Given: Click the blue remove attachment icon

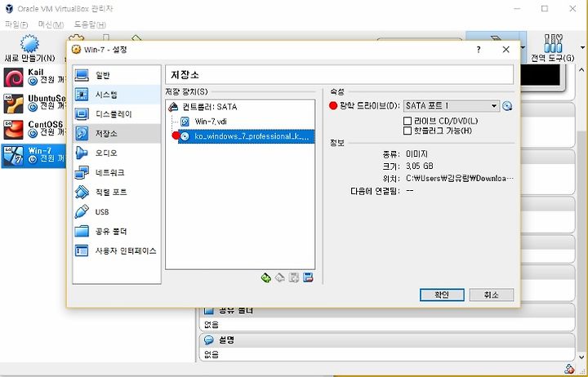Looking at the screenshot, I should click(x=308, y=278).
